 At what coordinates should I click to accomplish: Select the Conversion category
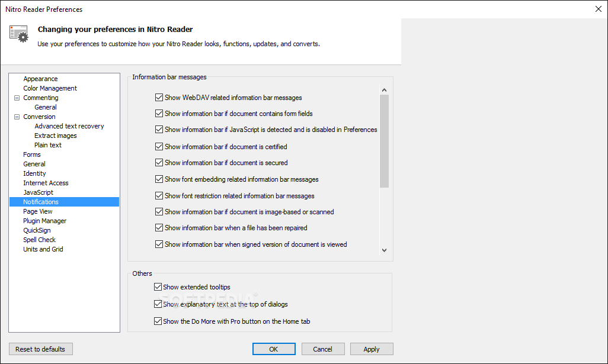(39, 117)
